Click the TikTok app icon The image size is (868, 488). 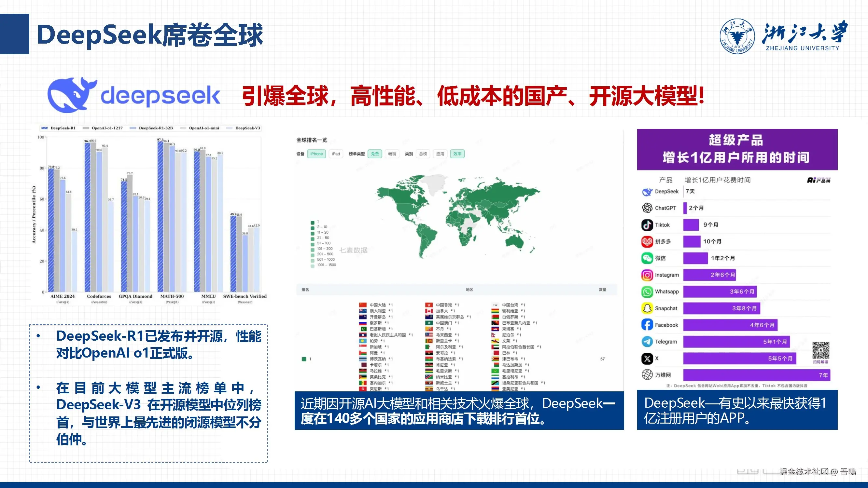(x=647, y=224)
